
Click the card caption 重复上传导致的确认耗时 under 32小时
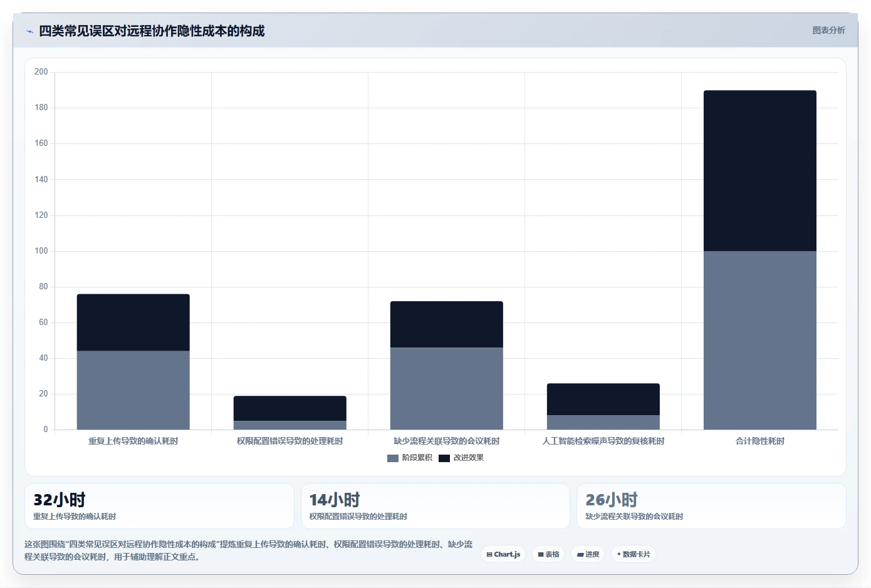[75, 517]
